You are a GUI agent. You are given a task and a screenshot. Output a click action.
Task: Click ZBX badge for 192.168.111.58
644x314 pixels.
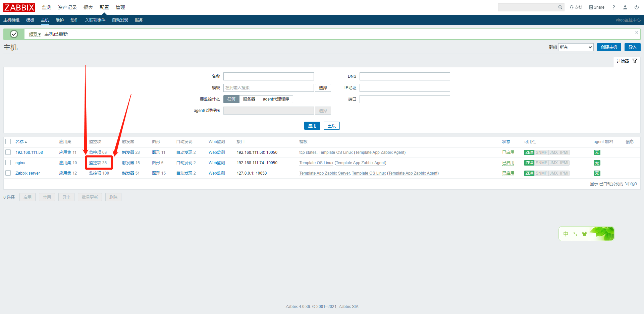(529, 152)
